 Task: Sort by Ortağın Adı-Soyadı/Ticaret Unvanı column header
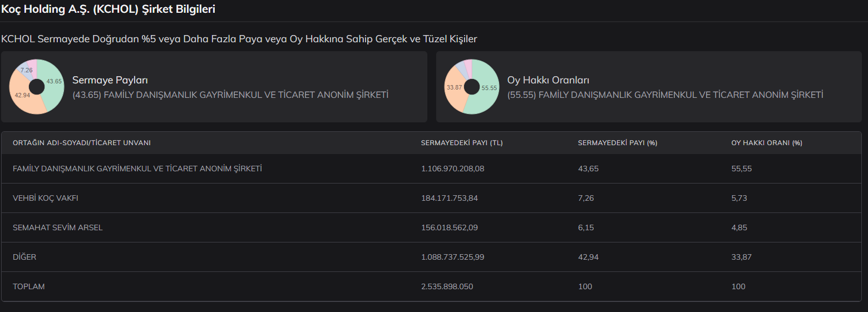pyautogui.click(x=82, y=143)
